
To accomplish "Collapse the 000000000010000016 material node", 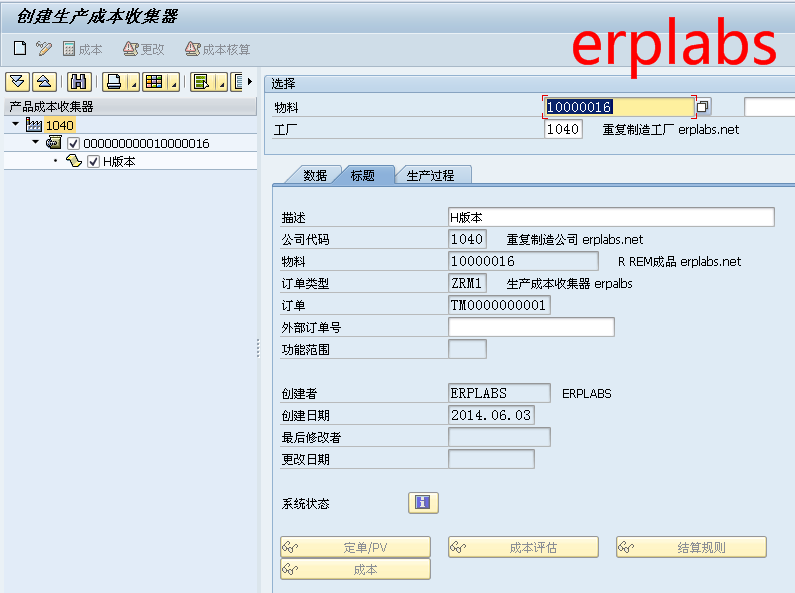I will coord(35,142).
